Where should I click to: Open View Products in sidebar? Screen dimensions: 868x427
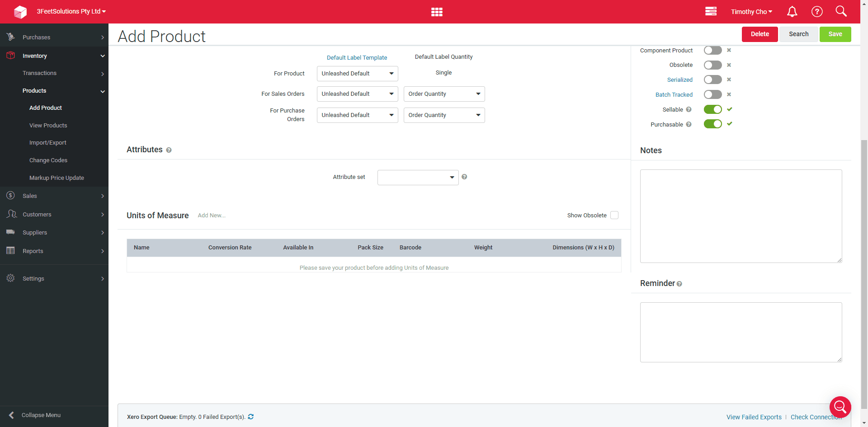point(48,125)
